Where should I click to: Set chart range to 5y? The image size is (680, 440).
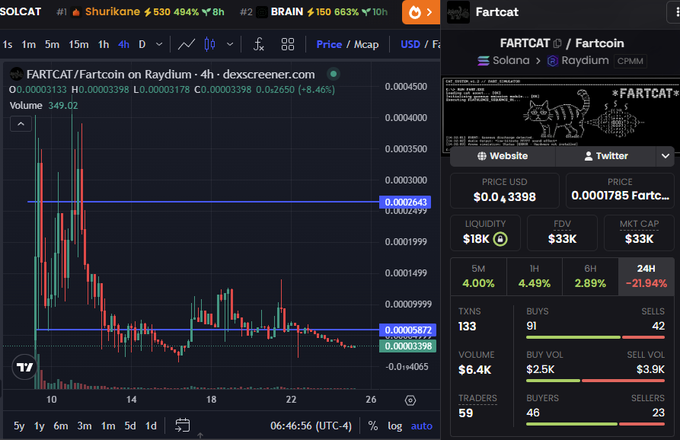point(19,426)
